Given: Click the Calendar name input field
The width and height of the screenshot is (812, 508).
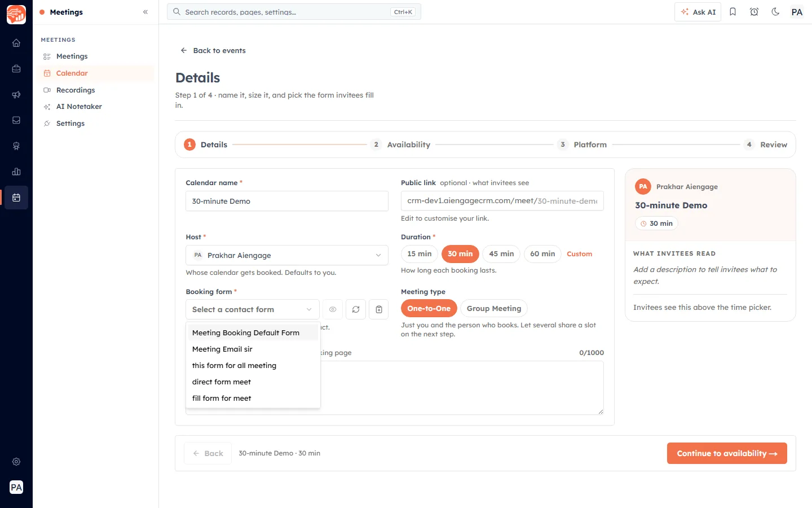Looking at the screenshot, I should point(287,201).
